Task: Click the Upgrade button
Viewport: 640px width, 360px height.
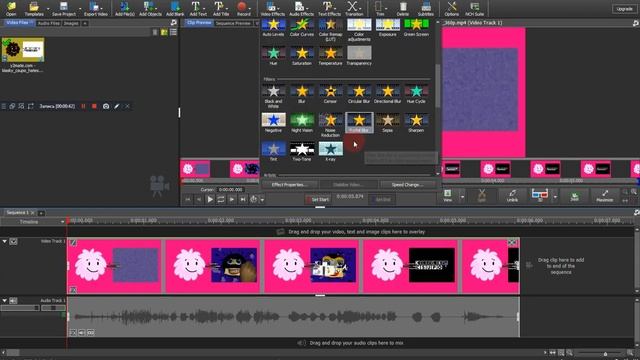Action: pyautogui.click(x=624, y=9)
